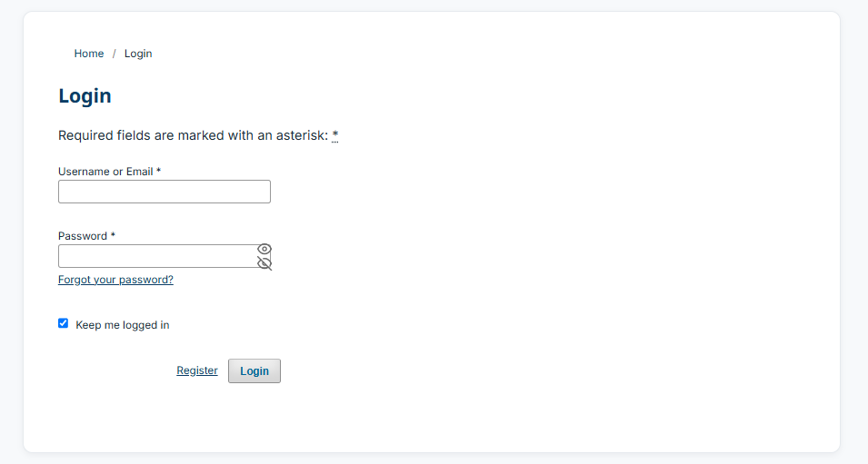Uncheck the Keep me logged in checkbox
The width and height of the screenshot is (868, 464).
click(63, 323)
